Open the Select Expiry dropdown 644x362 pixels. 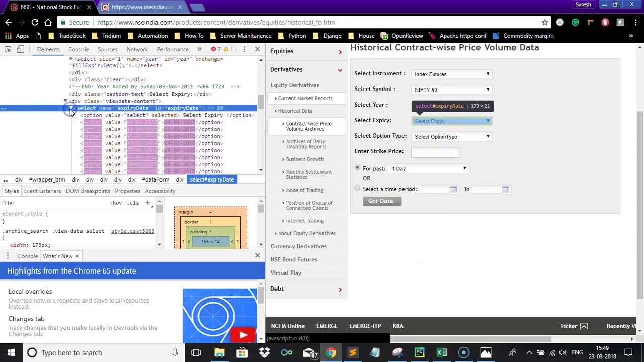[452, 121]
